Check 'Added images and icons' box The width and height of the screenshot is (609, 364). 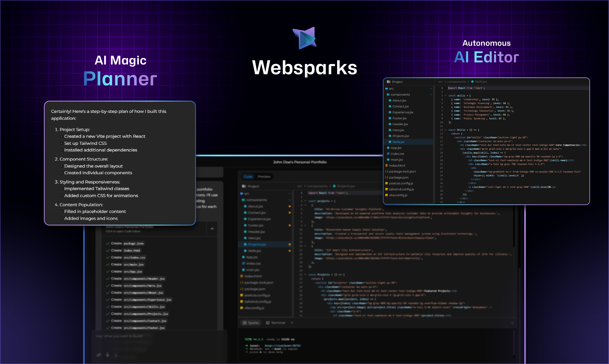(61, 218)
